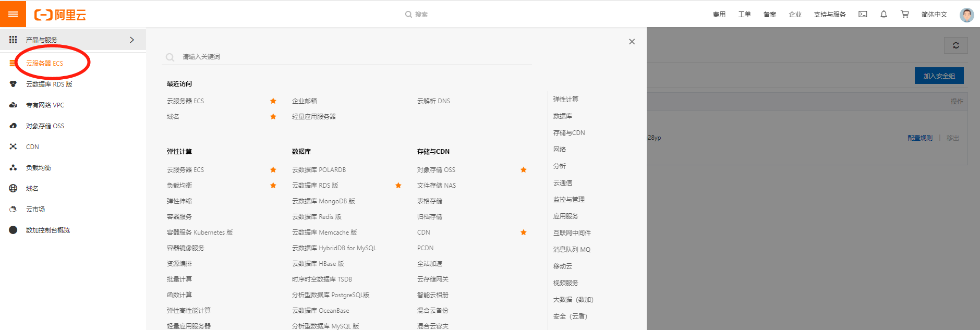Close the products panel with X

click(632, 42)
